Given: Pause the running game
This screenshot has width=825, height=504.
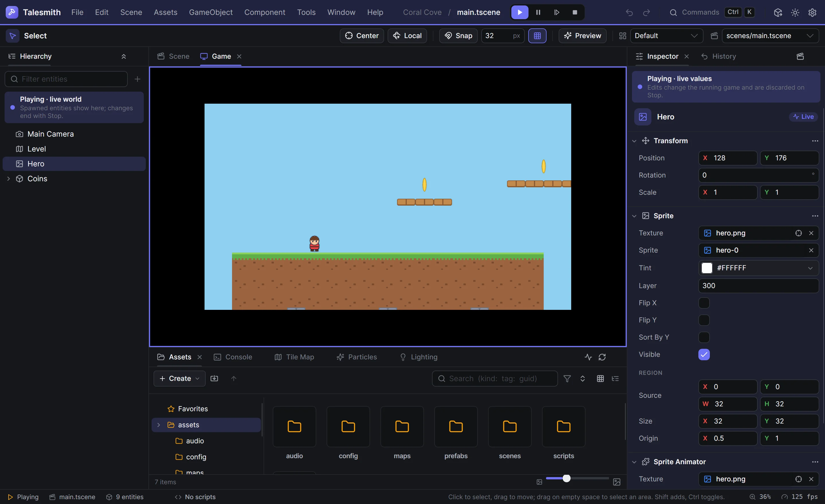Looking at the screenshot, I should click(x=538, y=12).
